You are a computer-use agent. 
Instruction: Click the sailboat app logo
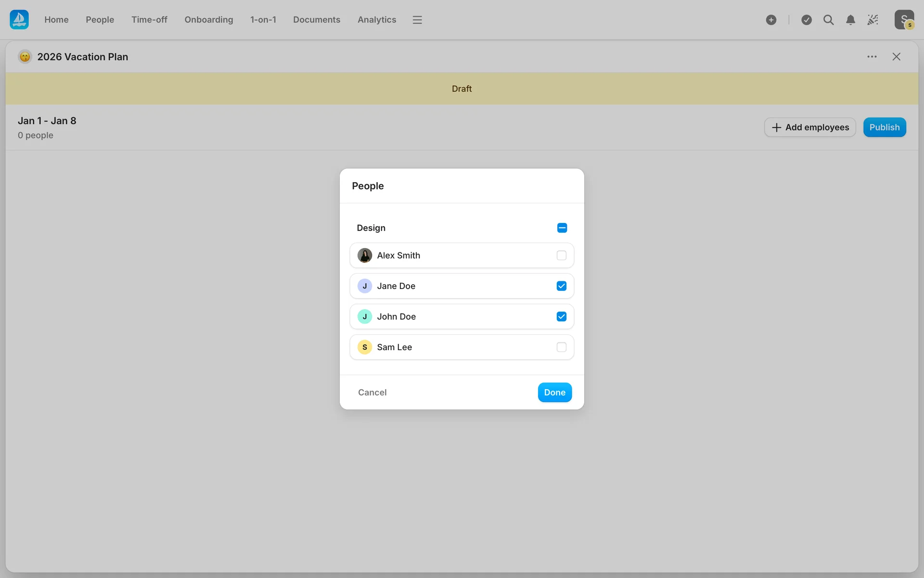click(19, 20)
